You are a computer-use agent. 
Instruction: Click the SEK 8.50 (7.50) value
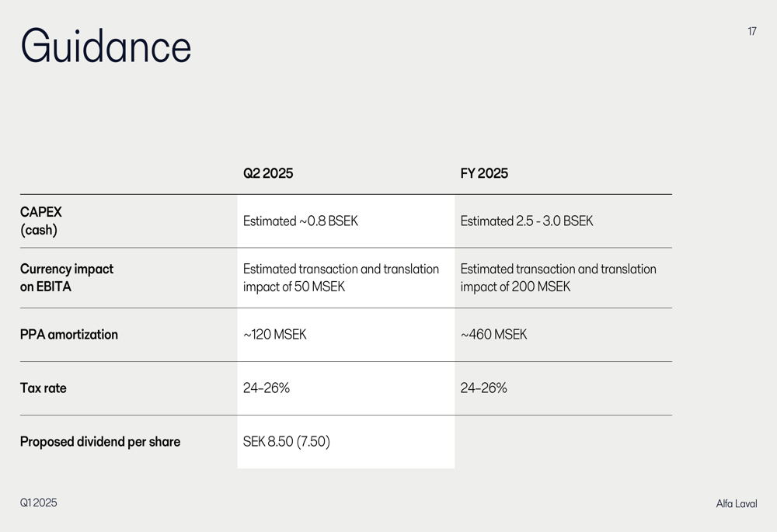click(x=287, y=442)
